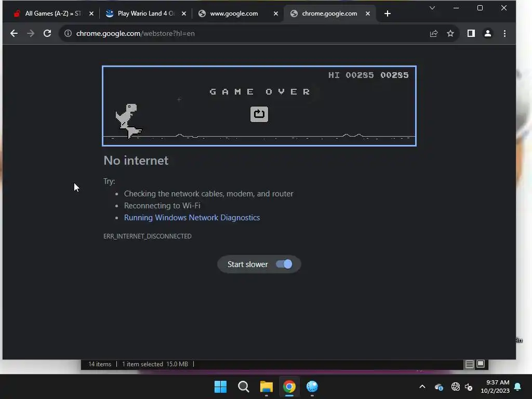
Task: Reload the page with the refresh icon
Action: point(47,33)
